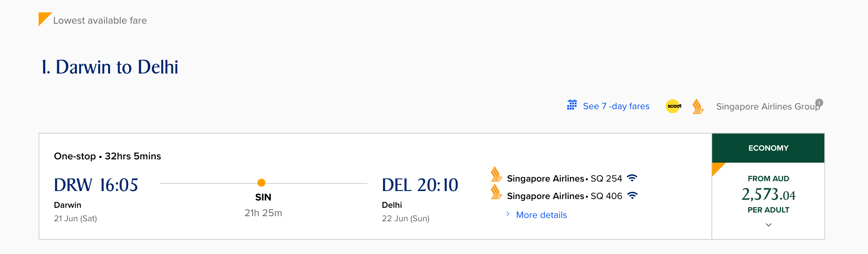Click the Singapore Airlines logo beside the Scoot logo
This screenshot has width=868, height=254.
(698, 107)
